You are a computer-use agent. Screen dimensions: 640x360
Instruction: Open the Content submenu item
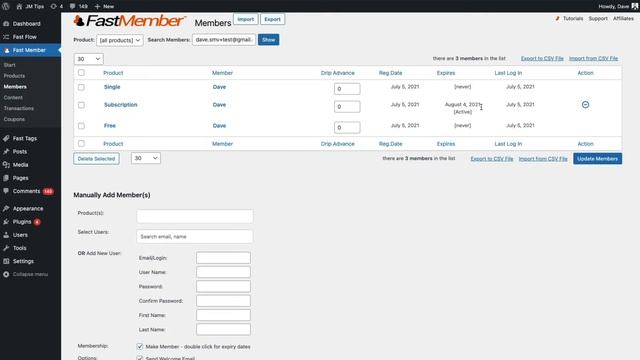pos(13,98)
